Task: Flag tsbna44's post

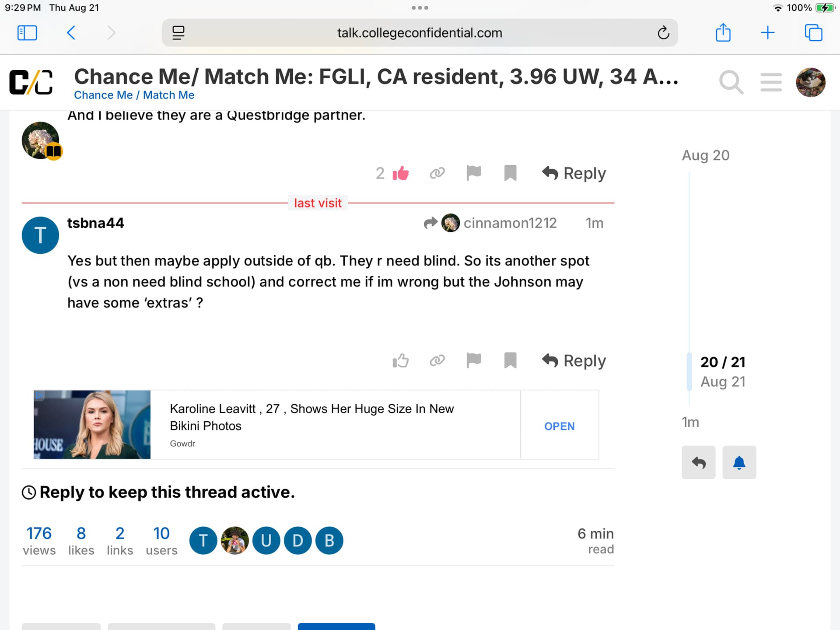Action: click(x=473, y=361)
